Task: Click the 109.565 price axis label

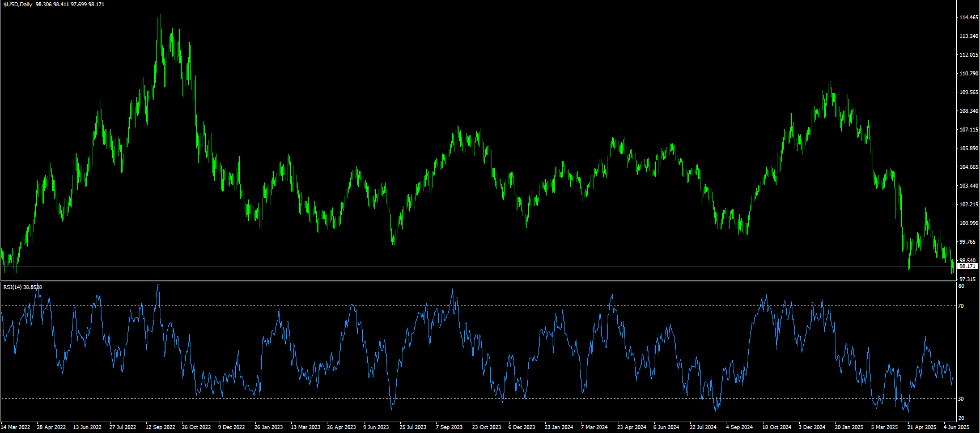Action: click(968, 92)
